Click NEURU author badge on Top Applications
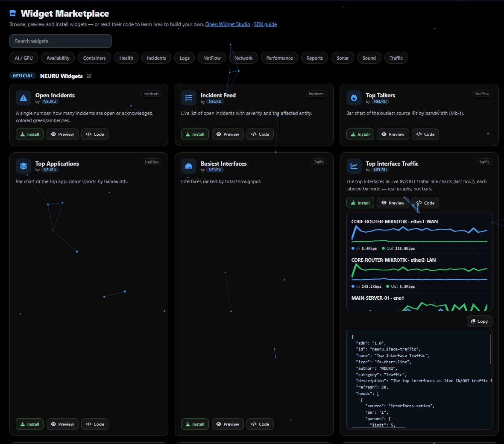Image resolution: width=504 pixels, height=444 pixels. (x=50, y=170)
